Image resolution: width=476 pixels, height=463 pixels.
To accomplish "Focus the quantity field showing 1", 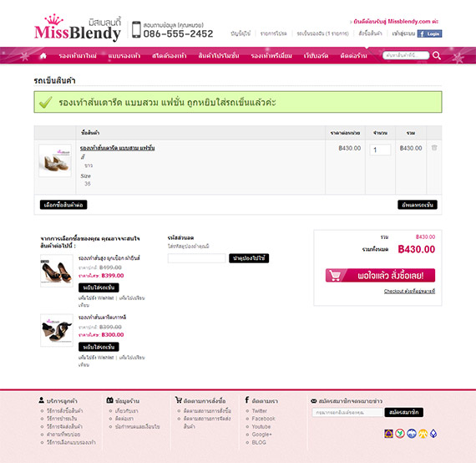I will pos(380,150).
